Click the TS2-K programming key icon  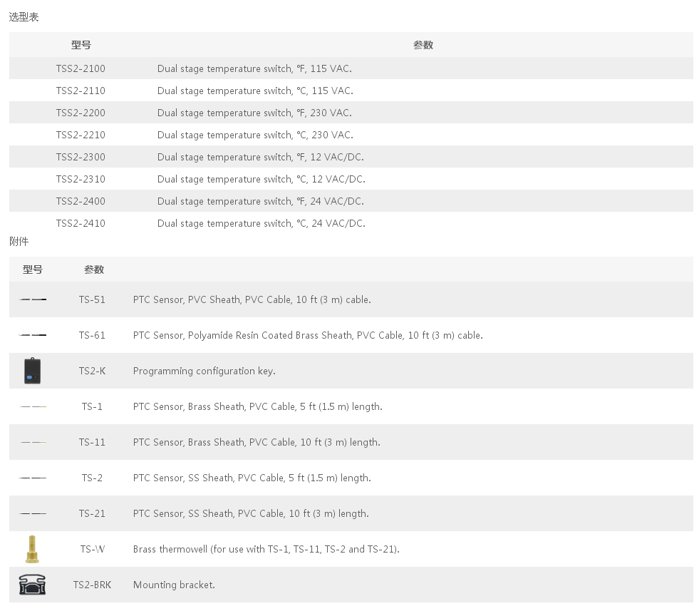(32, 371)
